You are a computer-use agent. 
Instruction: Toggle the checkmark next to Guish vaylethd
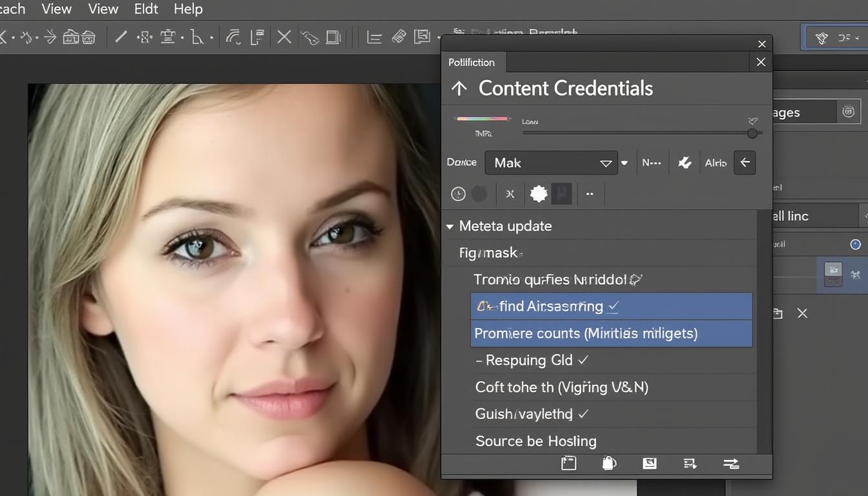tap(583, 414)
